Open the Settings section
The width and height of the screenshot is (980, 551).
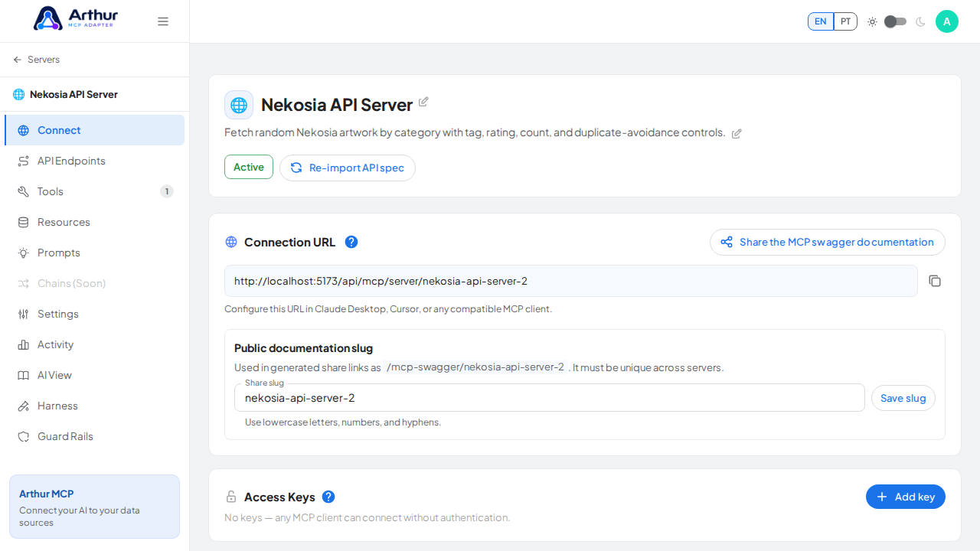pyautogui.click(x=94, y=314)
